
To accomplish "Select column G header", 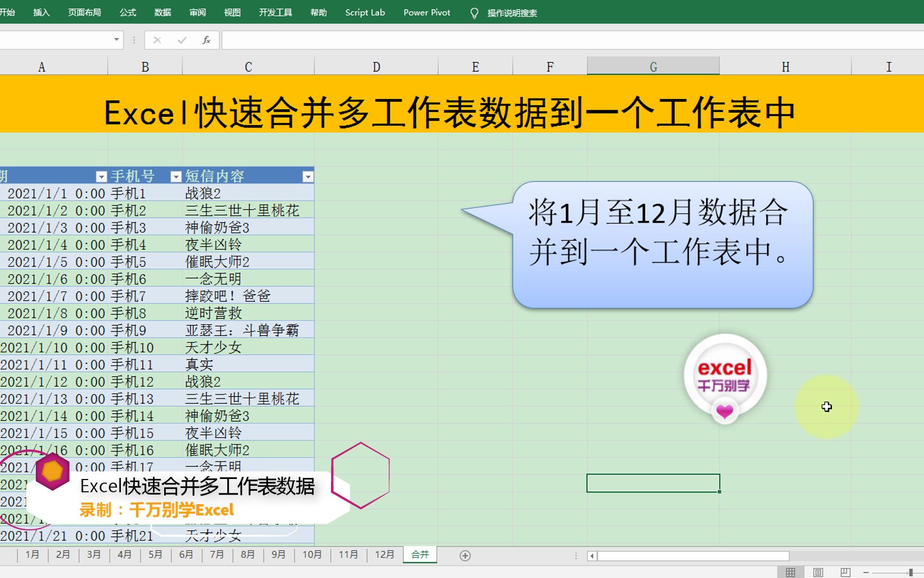I will click(x=653, y=67).
